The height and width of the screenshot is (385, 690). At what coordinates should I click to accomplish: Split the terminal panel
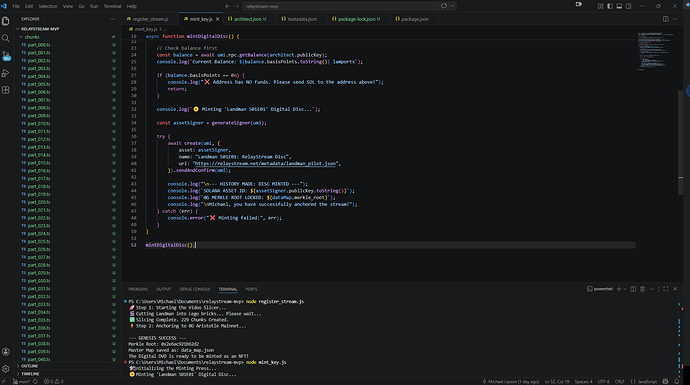point(633,289)
